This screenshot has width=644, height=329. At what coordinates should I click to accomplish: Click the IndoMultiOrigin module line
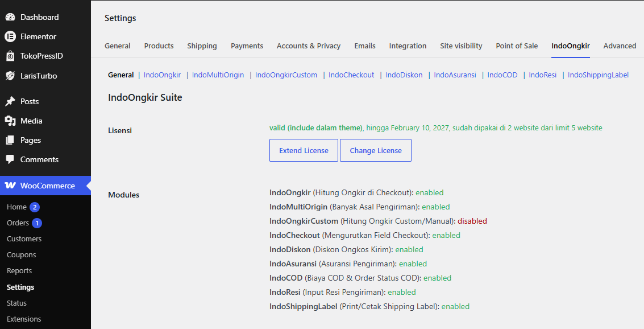[359, 207]
